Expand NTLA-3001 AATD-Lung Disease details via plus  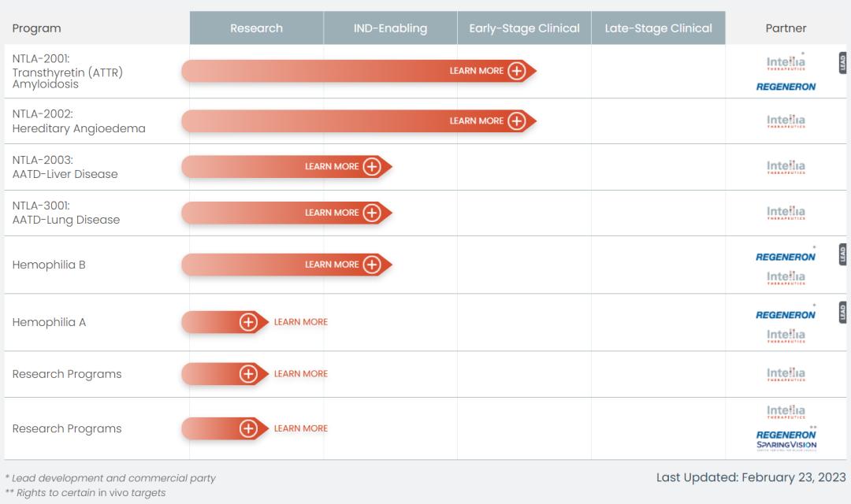[x=372, y=213]
